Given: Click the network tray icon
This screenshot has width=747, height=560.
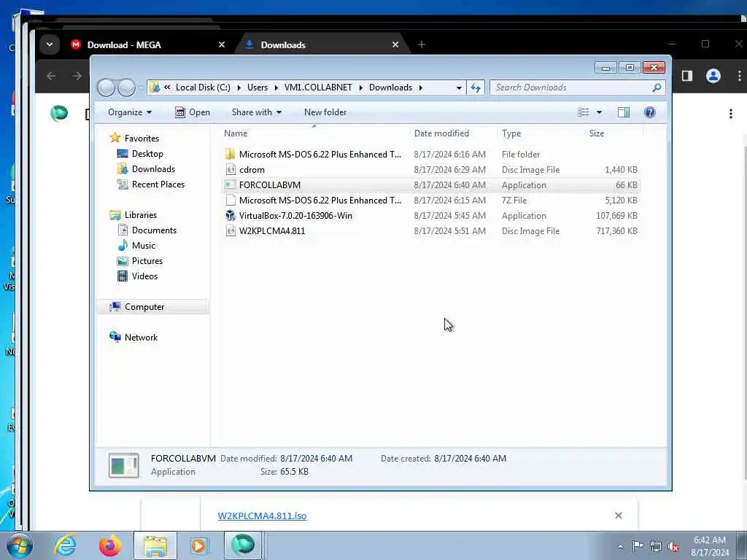Looking at the screenshot, I should click(x=656, y=547).
